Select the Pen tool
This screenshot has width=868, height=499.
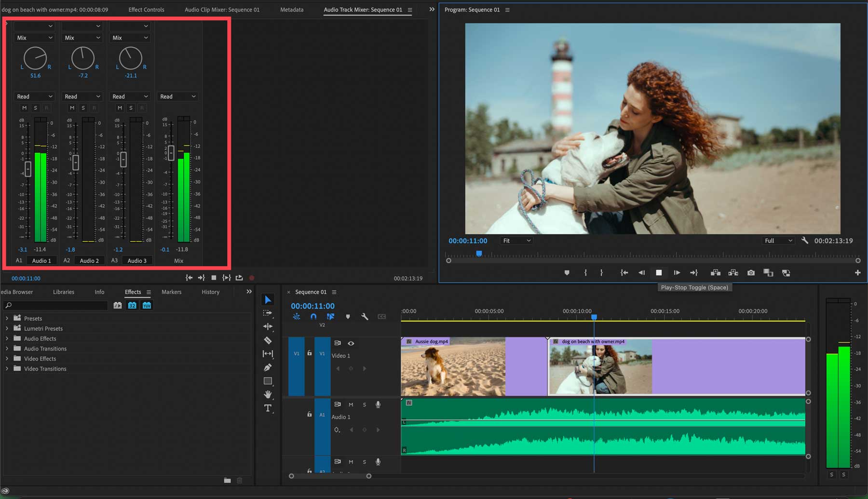[268, 367]
